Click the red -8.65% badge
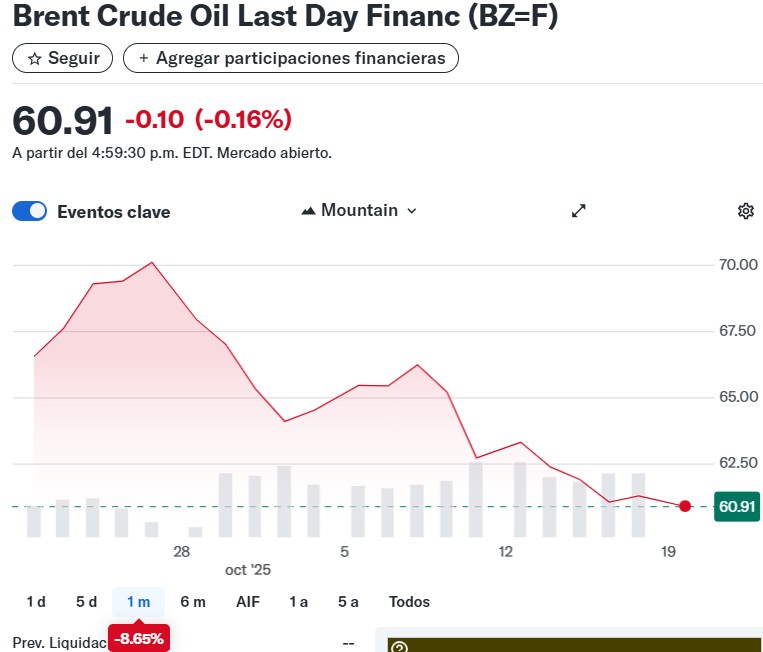Image resolution: width=763 pixels, height=652 pixels. tap(138, 638)
